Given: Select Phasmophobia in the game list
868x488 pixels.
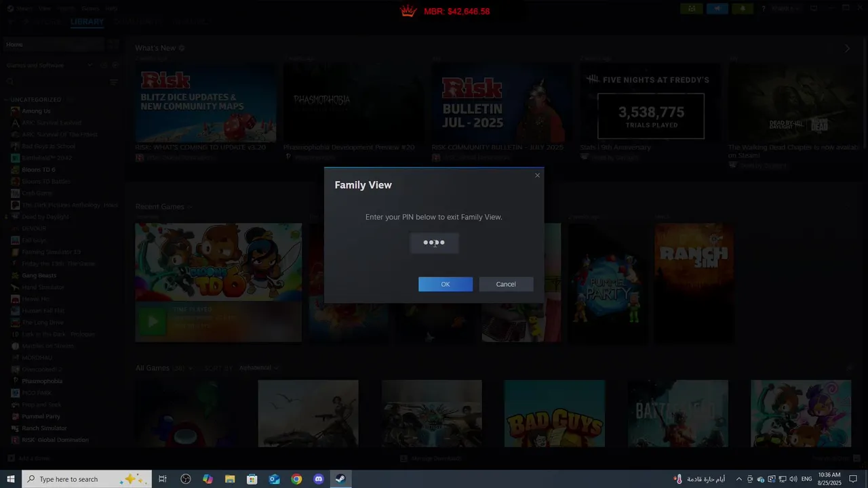Looking at the screenshot, I should coord(42,381).
